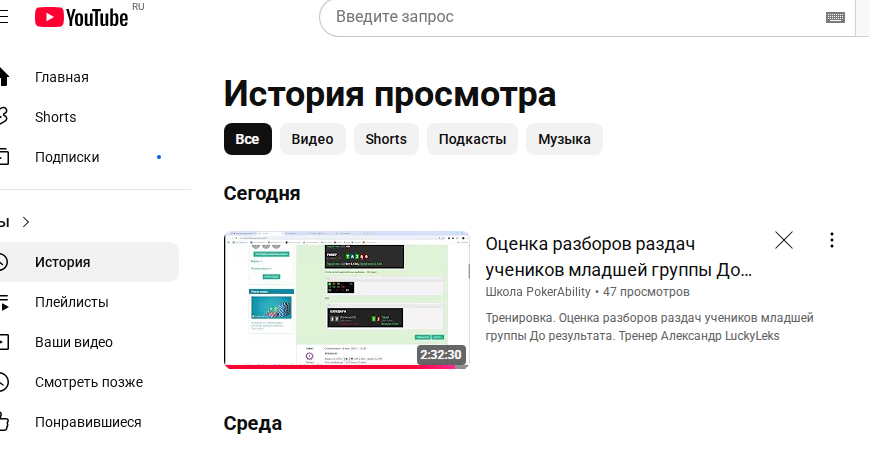This screenshot has height=452, width=869.
Task: Click the history clock icon
Action: click(x=3, y=262)
